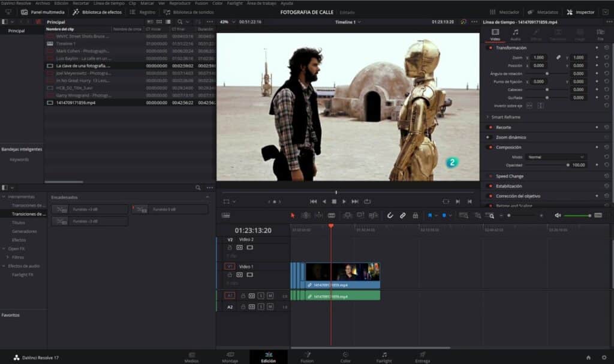Toggle auto select on Video 1

(240, 275)
